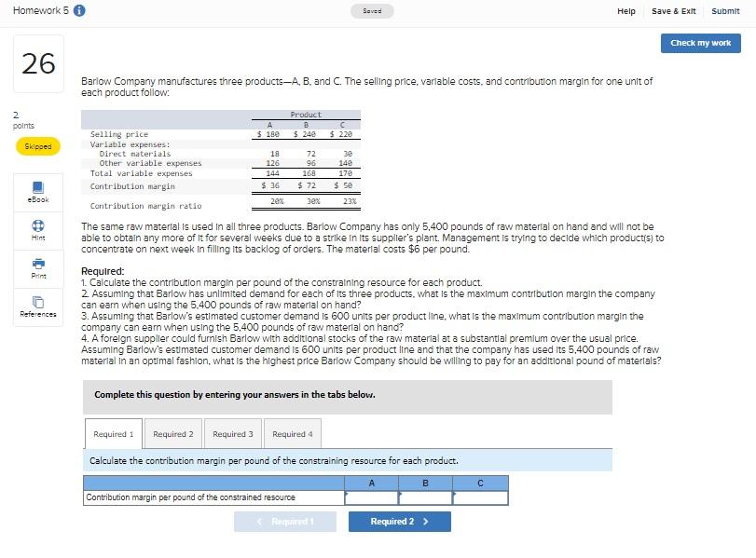
Task: Click the 'Homework 5' title text
Action: point(40,10)
